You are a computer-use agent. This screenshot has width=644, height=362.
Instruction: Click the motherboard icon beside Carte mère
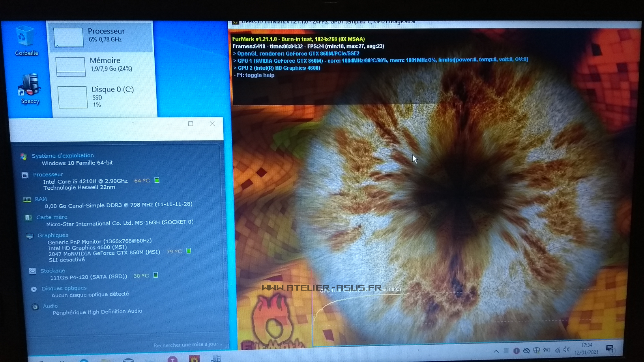[x=28, y=217]
